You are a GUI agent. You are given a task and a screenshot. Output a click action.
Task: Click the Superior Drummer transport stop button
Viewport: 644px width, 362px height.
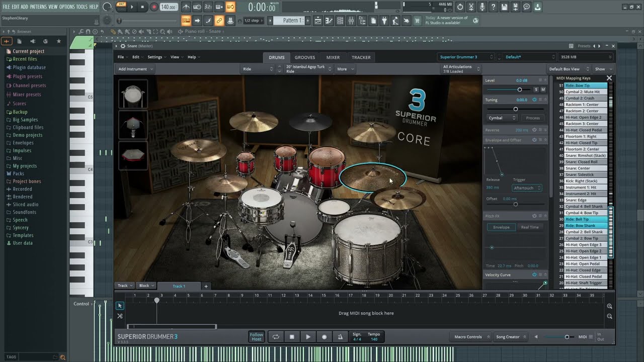click(x=292, y=337)
